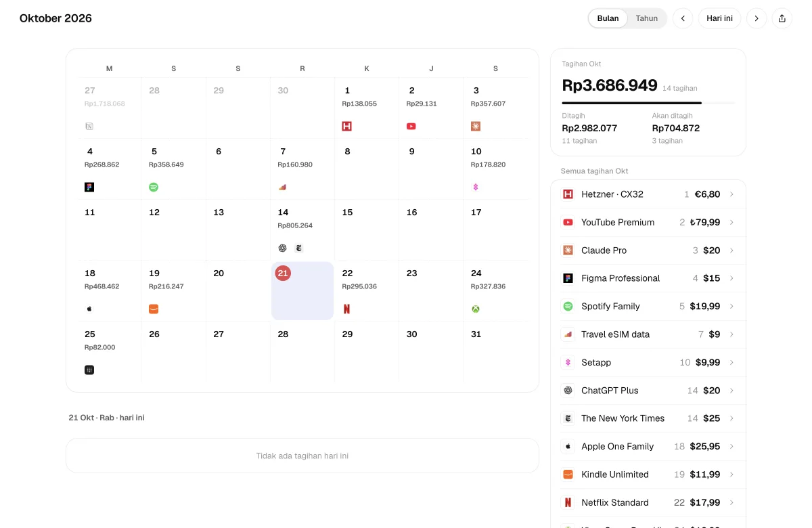Viewport: 812px width, 528px height.
Task: Open Hetzner CX32 row chevron
Action: 731,194
